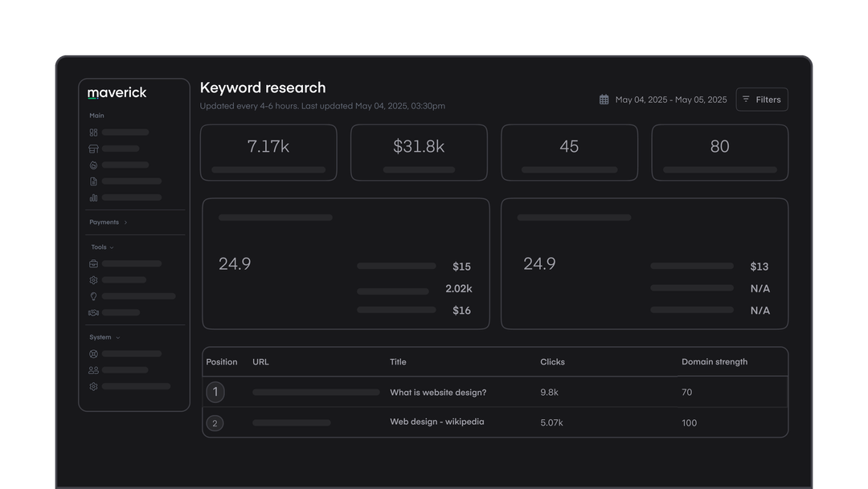Open the storefront icon in sidebar
This screenshot has height=489, width=868.
click(x=93, y=149)
